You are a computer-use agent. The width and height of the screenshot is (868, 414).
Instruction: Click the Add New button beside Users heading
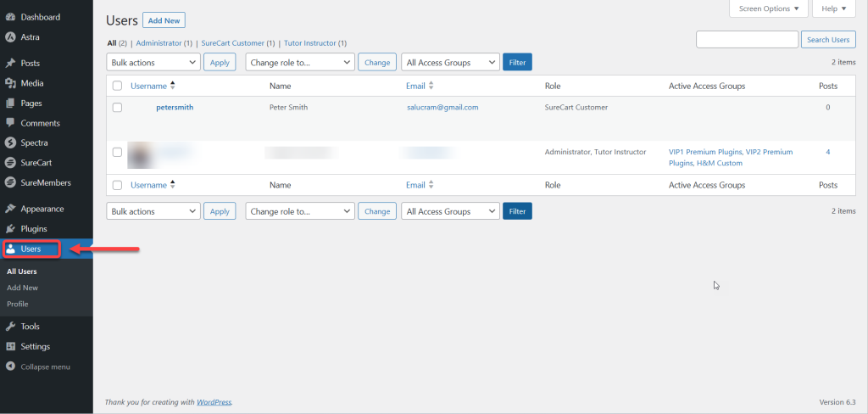[164, 20]
